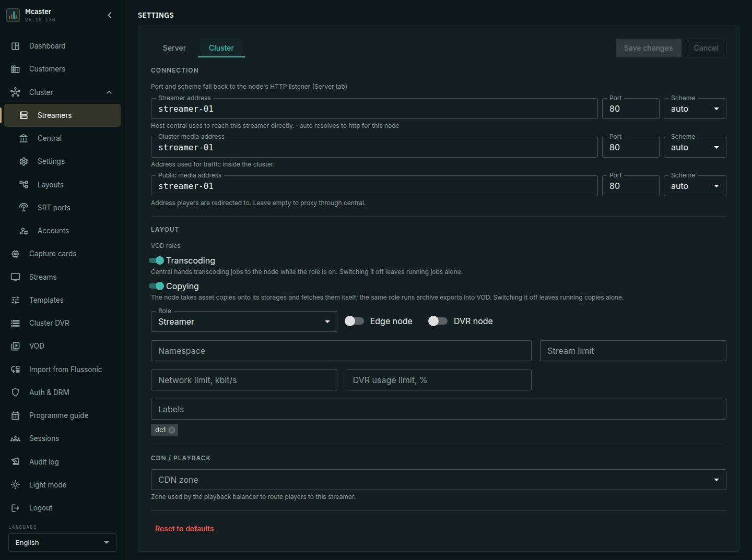Click the VOD play icon

coord(16,346)
